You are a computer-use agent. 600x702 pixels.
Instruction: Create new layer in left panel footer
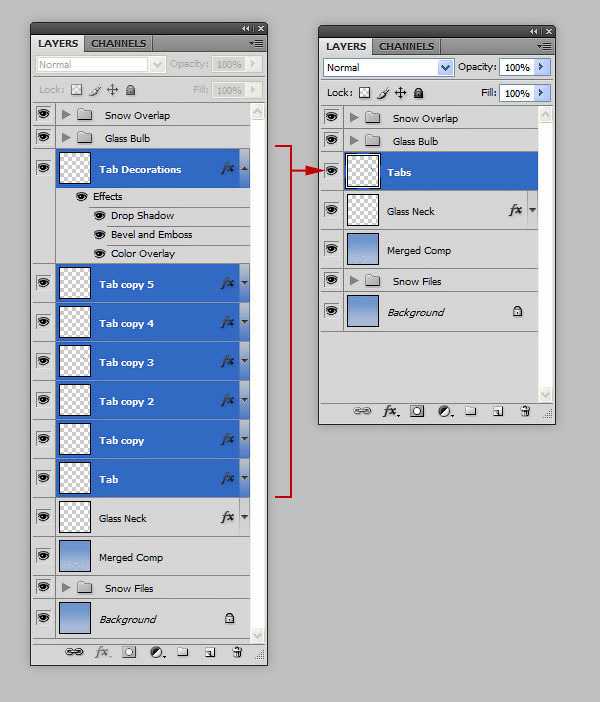click(x=210, y=652)
